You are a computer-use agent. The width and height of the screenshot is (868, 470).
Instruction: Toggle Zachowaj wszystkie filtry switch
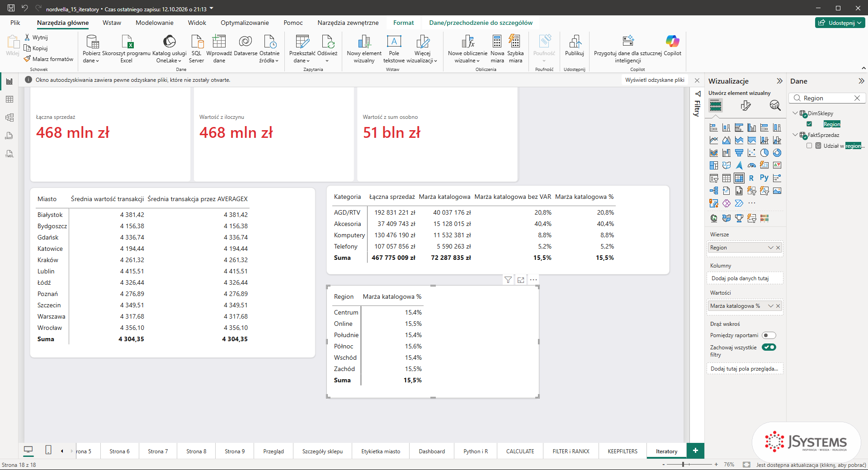[x=769, y=347]
